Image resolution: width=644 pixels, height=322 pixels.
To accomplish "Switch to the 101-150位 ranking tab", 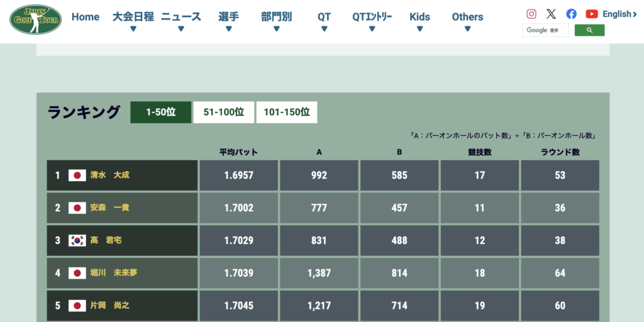I will [287, 113].
